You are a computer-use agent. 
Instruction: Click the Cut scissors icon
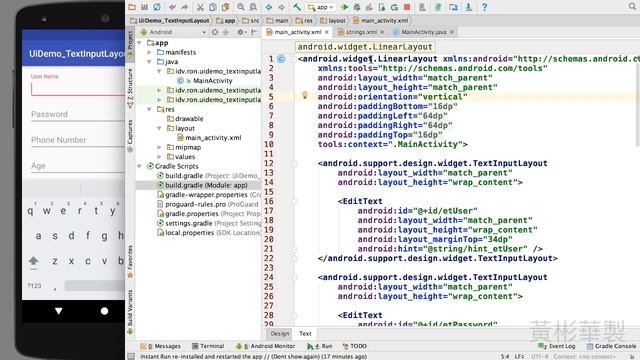(200, 7)
